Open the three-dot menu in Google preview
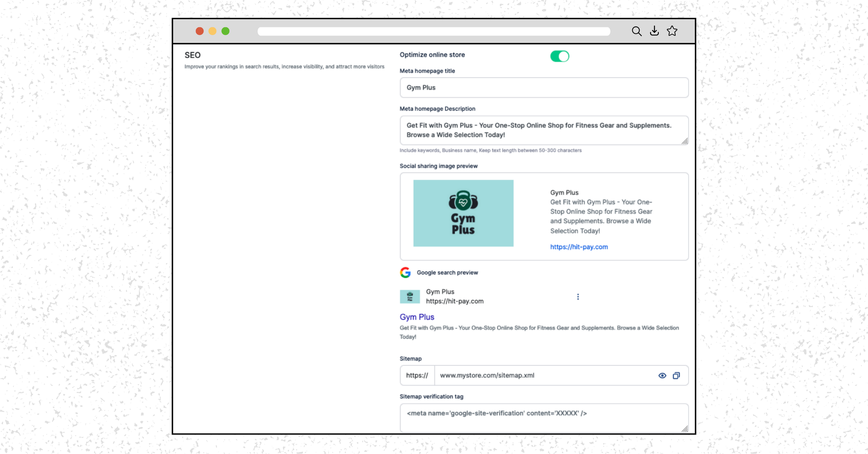Image resolution: width=868 pixels, height=454 pixels. coord(578,297)
